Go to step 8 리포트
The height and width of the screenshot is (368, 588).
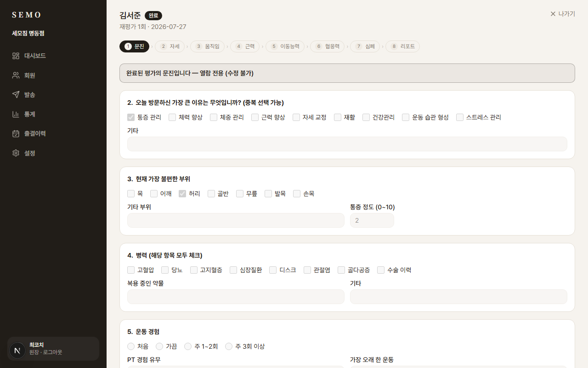(402, 46)
